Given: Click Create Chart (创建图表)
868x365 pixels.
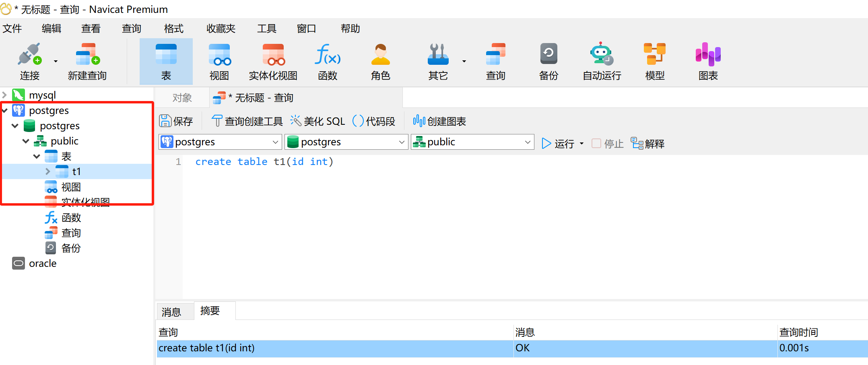Looking at the screenshot, I should (x=439, y=121).
